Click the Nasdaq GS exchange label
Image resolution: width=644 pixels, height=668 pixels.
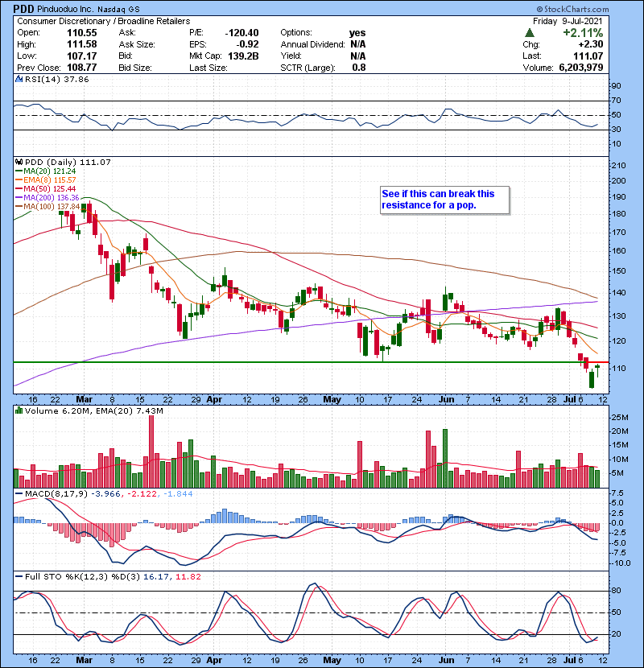click(118, 10)
